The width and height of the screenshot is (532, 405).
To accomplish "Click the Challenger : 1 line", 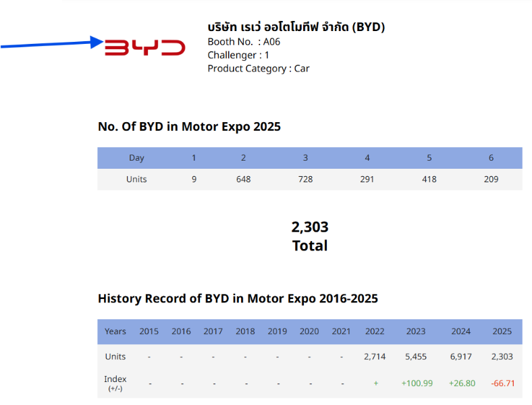I will [238, 55].
